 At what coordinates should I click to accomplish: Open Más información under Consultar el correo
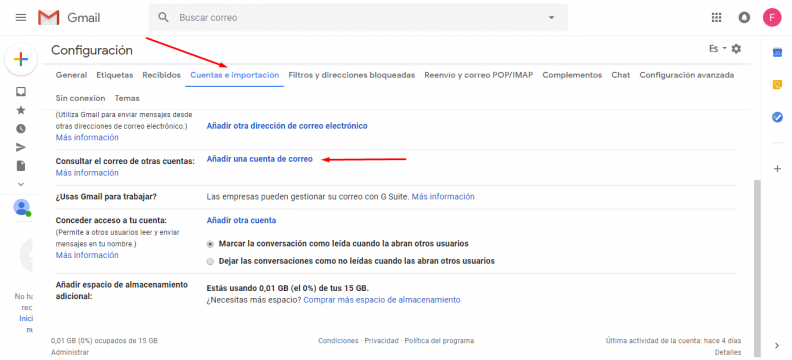87,173
